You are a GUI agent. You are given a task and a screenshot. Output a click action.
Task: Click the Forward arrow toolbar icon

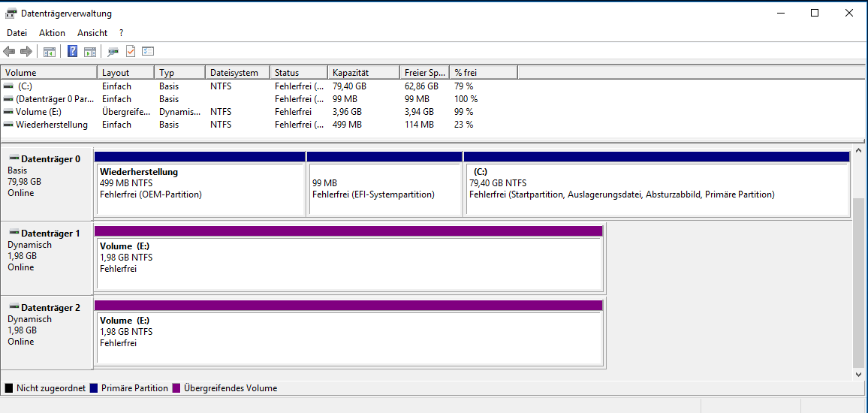(26, 52)
